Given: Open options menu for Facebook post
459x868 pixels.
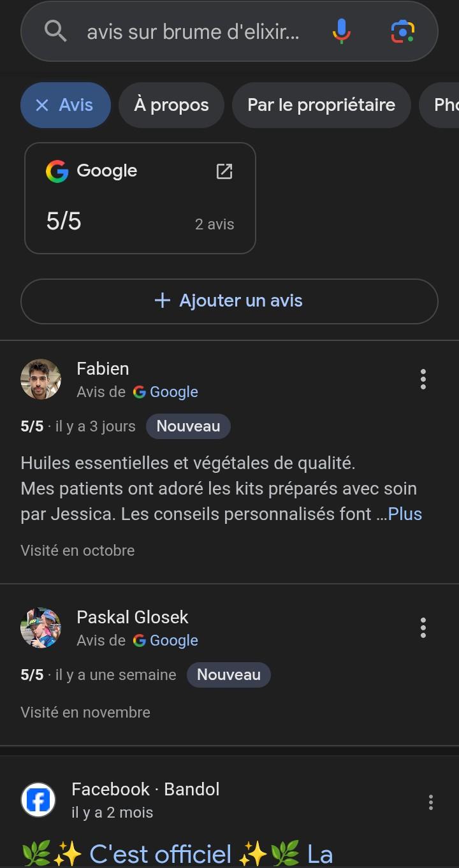Looking at the screenshot, I should (x=430, y=802).
